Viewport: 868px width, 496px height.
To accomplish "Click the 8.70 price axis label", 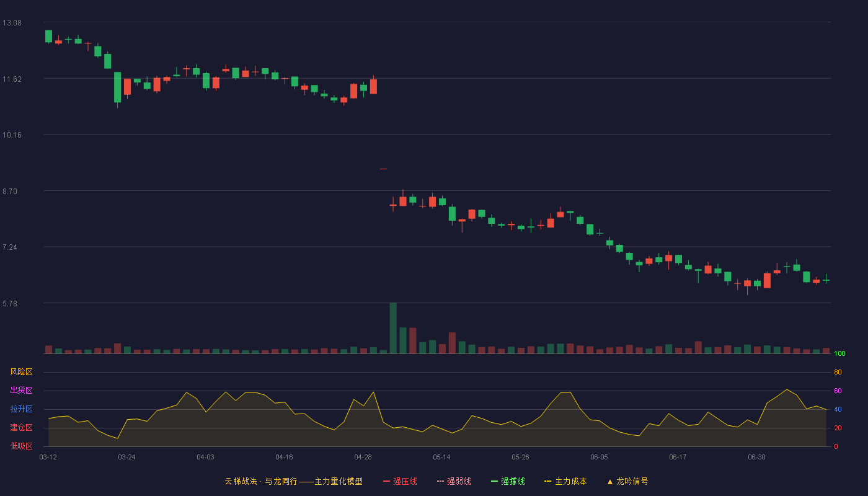I will click(x=10, y=192).
